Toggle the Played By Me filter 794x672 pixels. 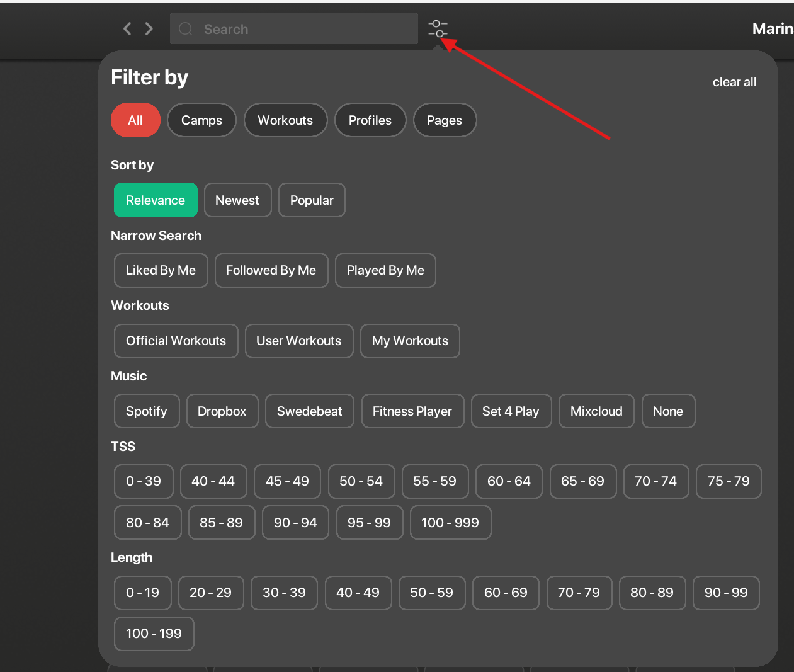(x=385, y=270)
